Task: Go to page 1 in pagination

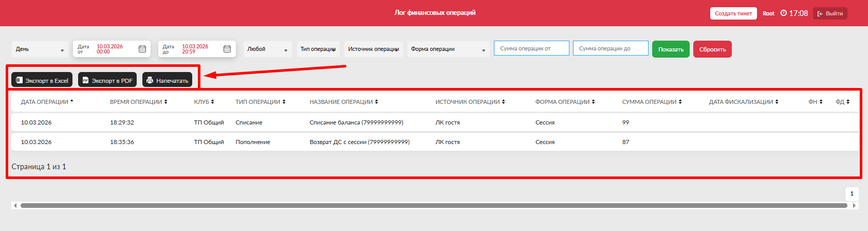Action: (852, 193)
